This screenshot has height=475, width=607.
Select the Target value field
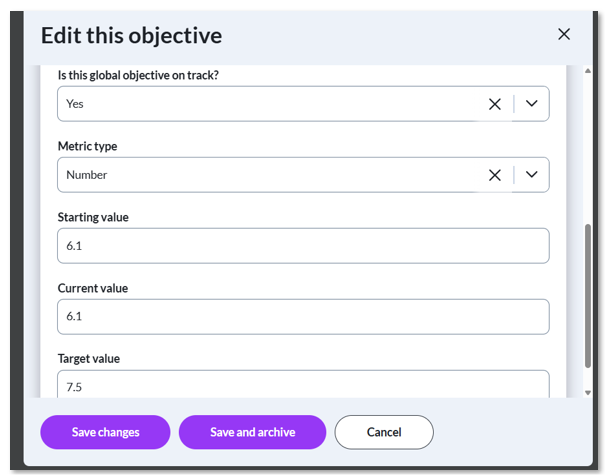coord(303,385)
